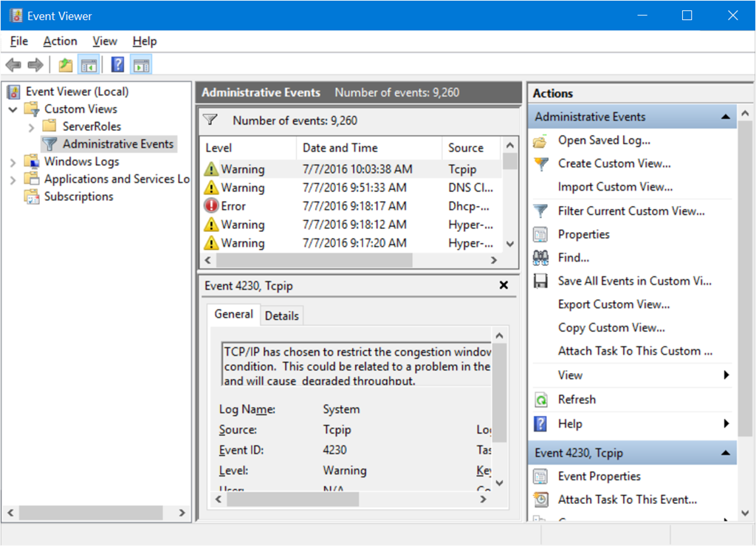The height and width of the screenshot is (546, 756).
Task: Switch to the Details tab
Action: [x=281, y=316]
